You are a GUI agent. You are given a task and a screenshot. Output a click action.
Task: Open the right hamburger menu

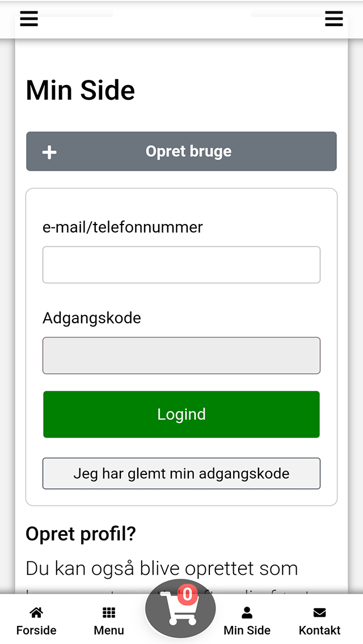tap(334, 19)
